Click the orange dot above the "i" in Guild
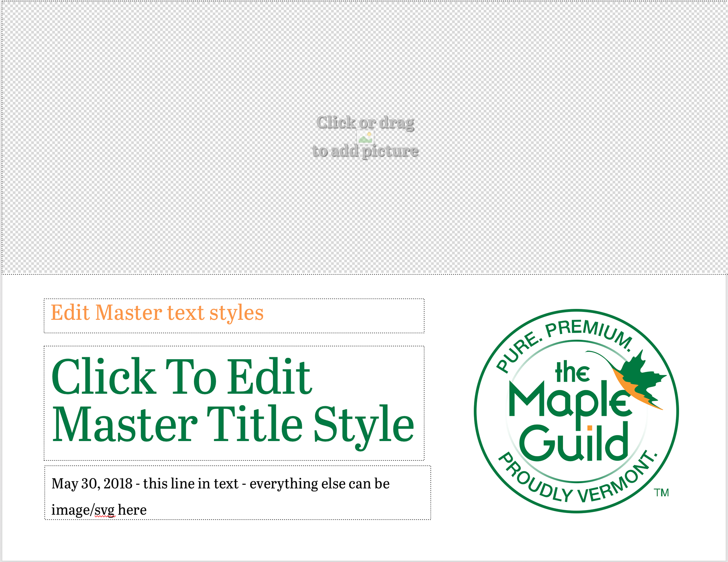 click(x=590, y=428)
